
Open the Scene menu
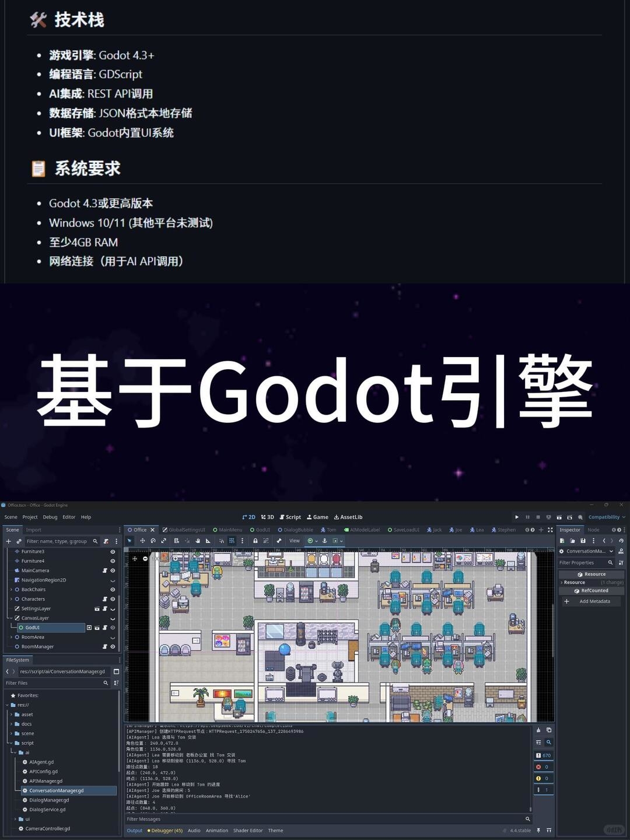[11, 517]
